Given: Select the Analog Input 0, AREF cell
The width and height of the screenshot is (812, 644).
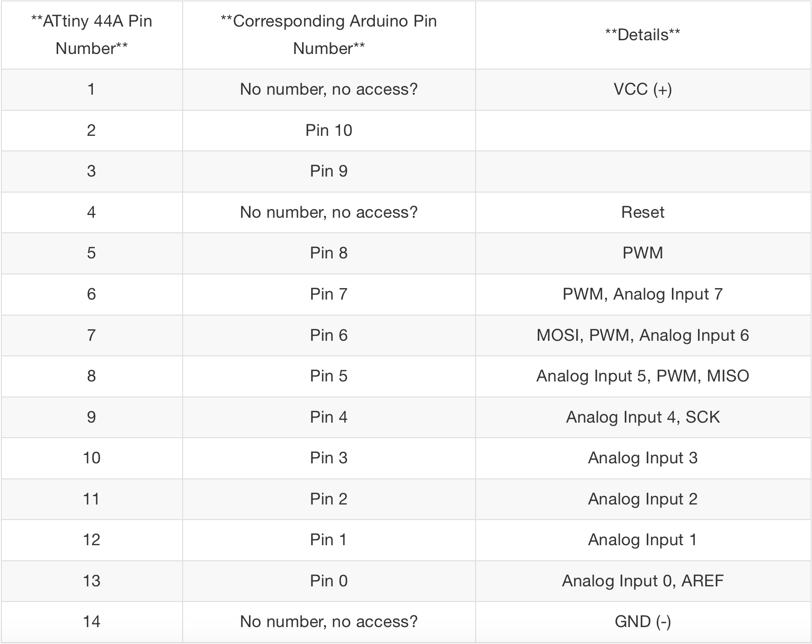Looking at the screenshot, I should point(643,581).
